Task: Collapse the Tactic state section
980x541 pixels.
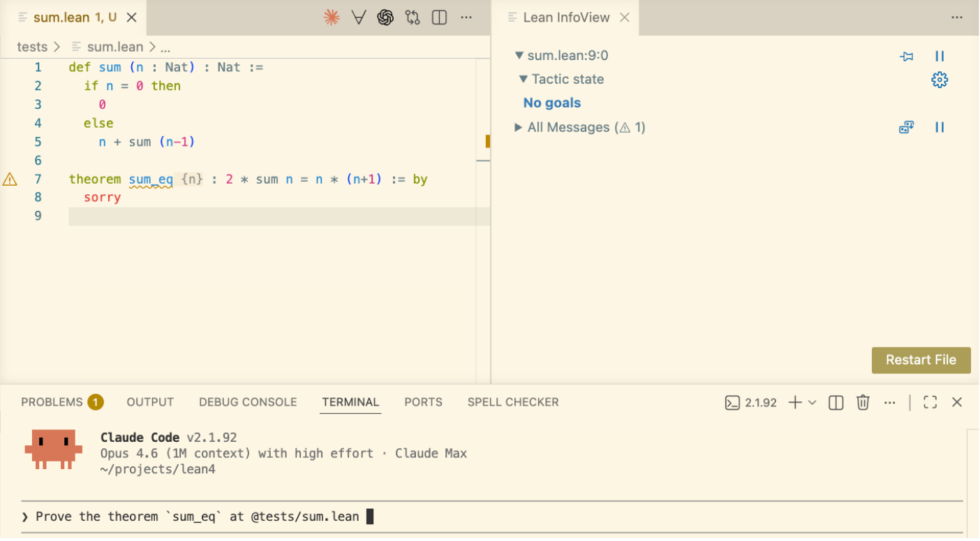Action: pyautogui.click(x=524, y=80)
